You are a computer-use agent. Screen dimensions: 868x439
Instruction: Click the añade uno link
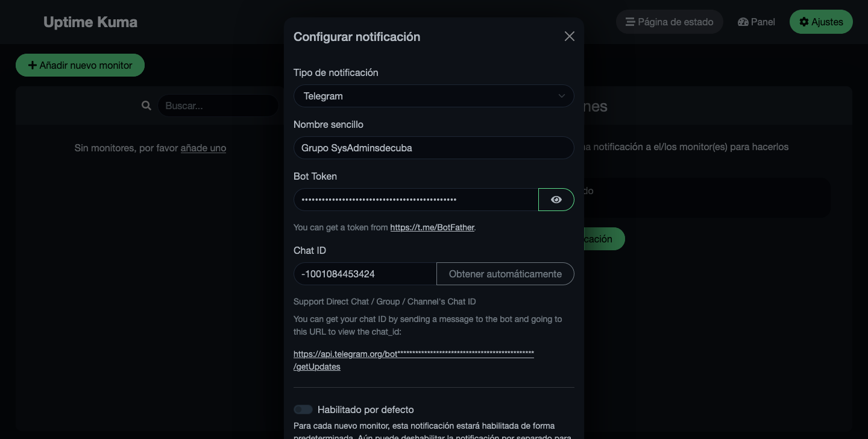coord(203,148)
